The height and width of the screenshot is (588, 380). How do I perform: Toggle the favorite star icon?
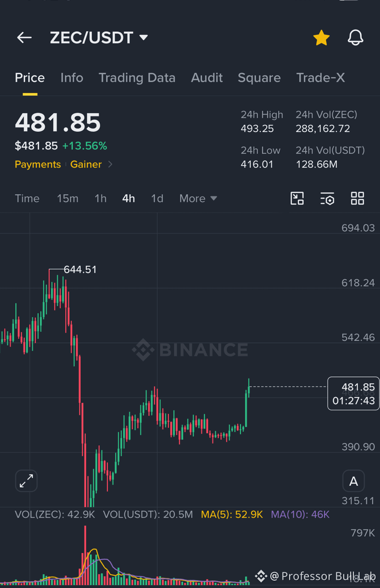[x=321, y=38]
